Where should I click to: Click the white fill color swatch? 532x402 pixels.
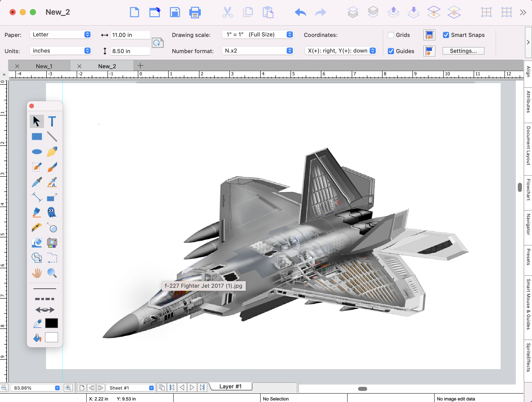click(x=52, y=337)
